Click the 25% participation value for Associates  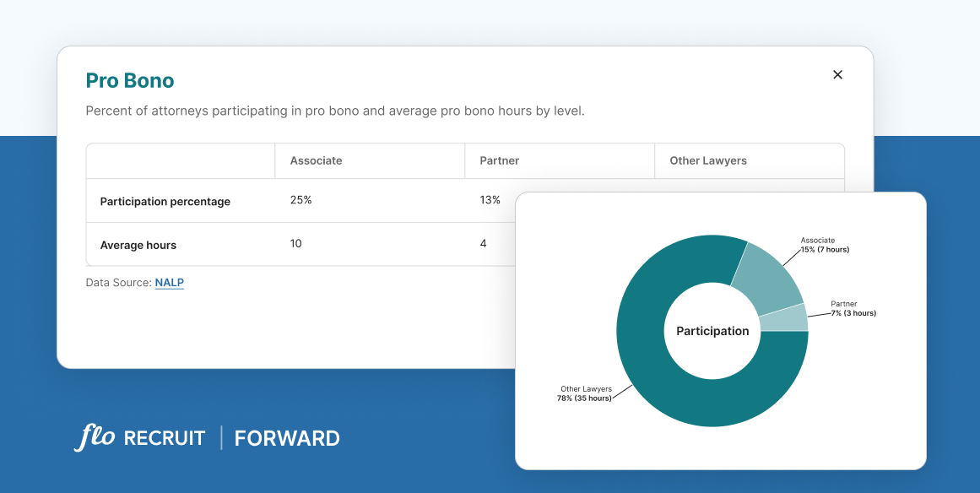click(302, 200)
